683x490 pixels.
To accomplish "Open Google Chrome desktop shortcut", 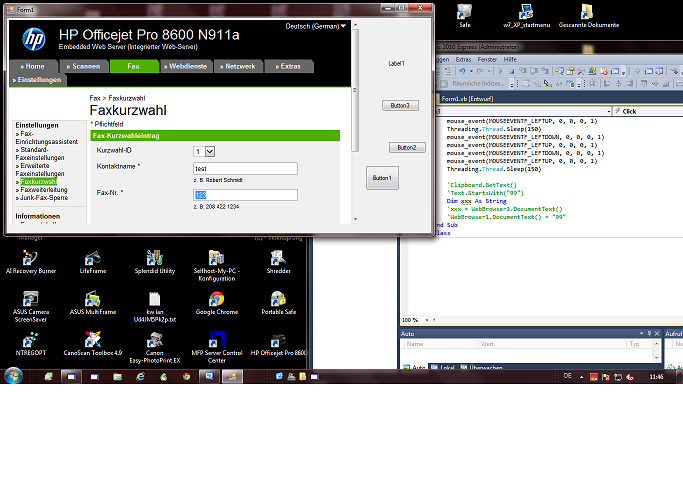I will click(216, 303).
